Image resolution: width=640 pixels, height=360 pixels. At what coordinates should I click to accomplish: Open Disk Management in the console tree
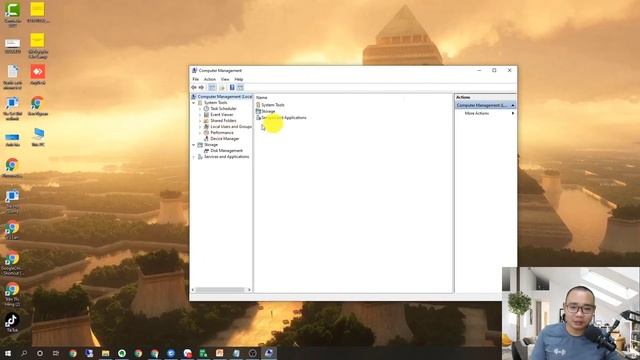pos(226,151)
